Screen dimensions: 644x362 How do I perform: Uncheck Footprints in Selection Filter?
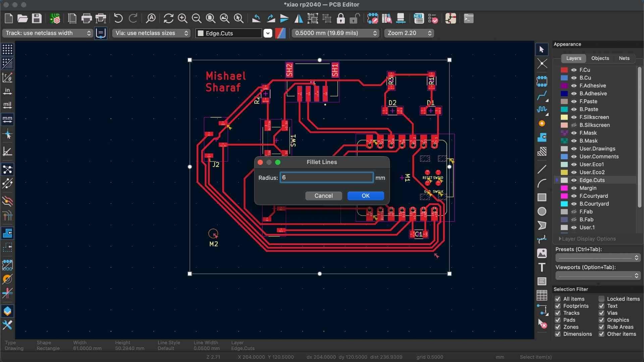(x=558, y=306)
